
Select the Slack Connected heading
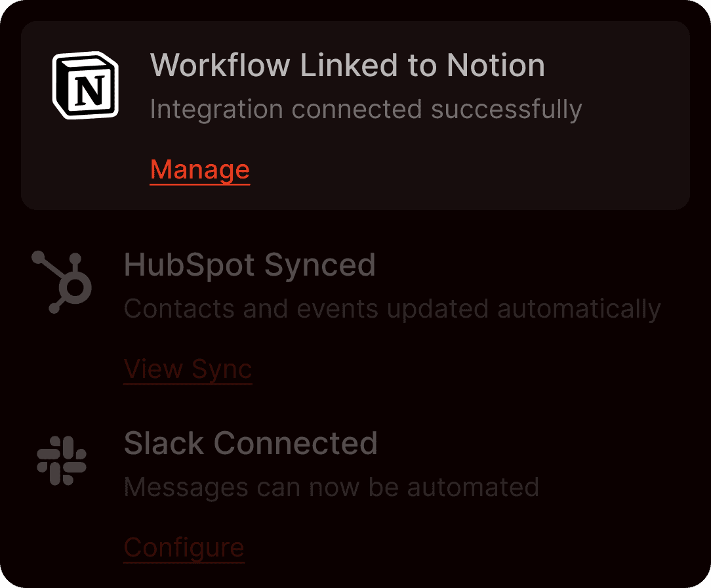pyautogui.click(x=251, y=444)
